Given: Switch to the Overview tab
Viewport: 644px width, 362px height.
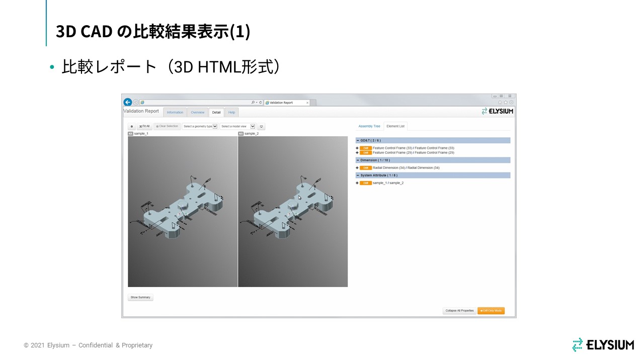Looking at the screenshot, I should (198, 113).
